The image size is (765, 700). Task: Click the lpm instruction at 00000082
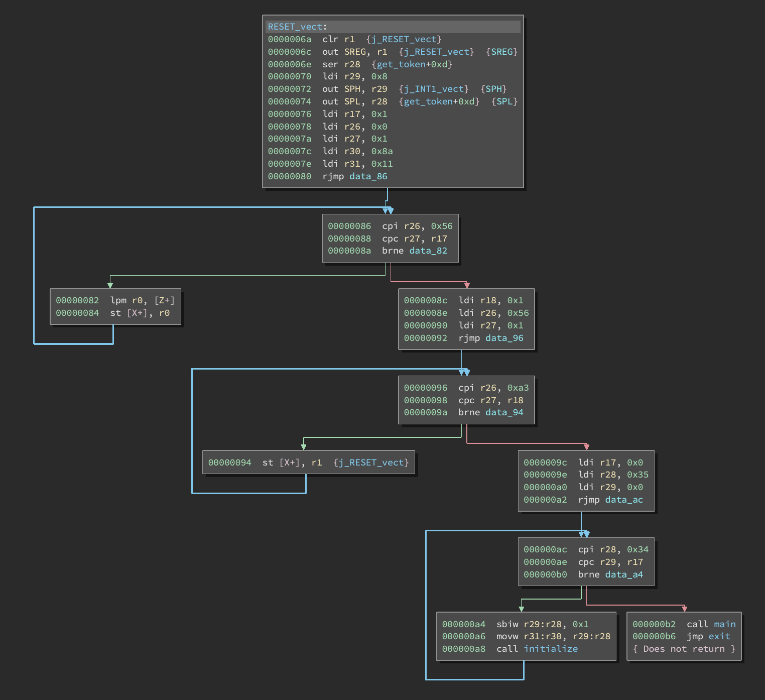coord(118,300)
